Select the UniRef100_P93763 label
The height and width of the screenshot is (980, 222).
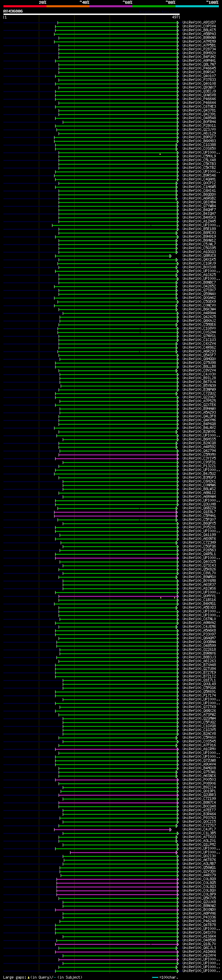[199, 818]
